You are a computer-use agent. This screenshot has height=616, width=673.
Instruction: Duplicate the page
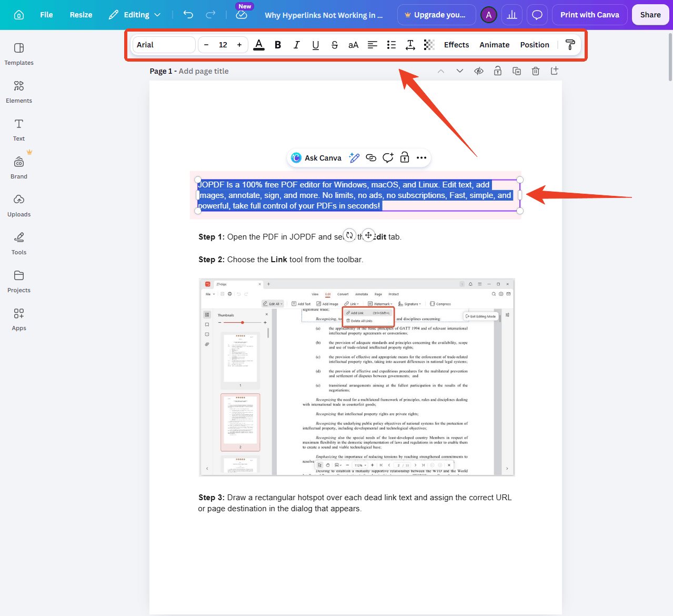(517, 71)
